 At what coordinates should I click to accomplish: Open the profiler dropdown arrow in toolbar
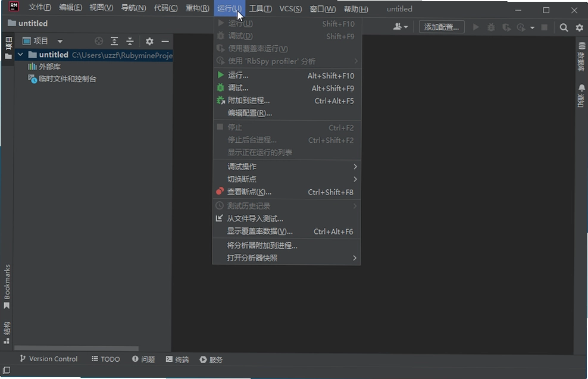[x=532, y=28]
